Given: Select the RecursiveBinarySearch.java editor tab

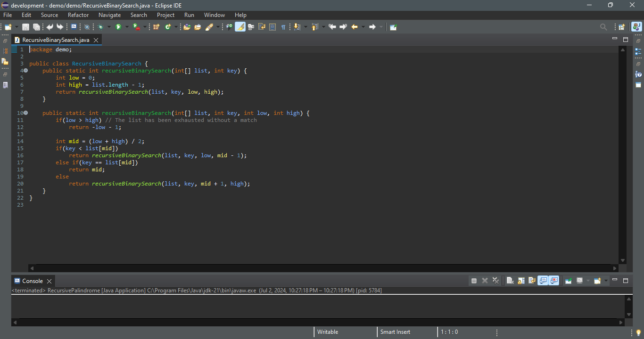Looking at the screenshot, I should pyautogui.click(x=55, y=40).
